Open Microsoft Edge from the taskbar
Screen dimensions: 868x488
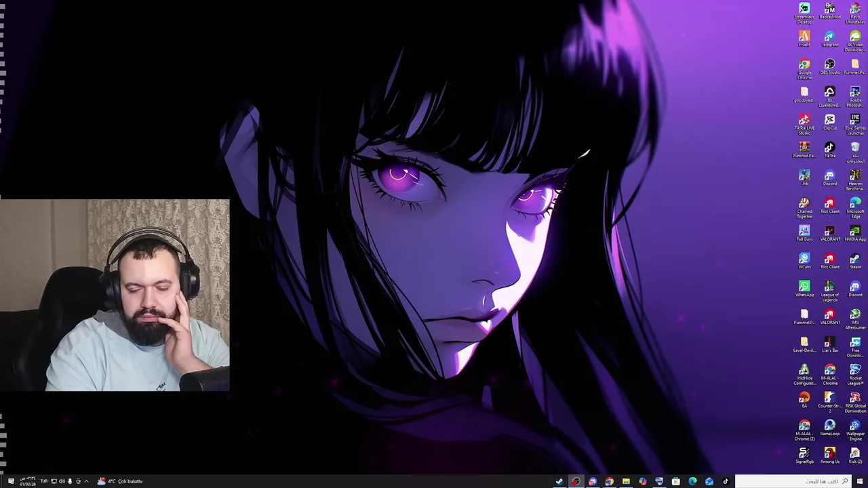pyautogui.click(x=692, y=481)
